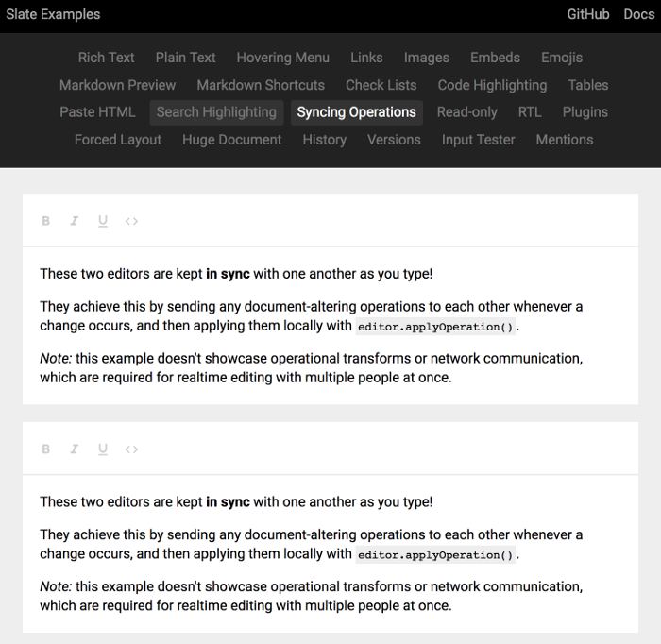This screenshot has height=644, width=661.
Task: Click the Slate Examples title
Action: tap(53, 14)
